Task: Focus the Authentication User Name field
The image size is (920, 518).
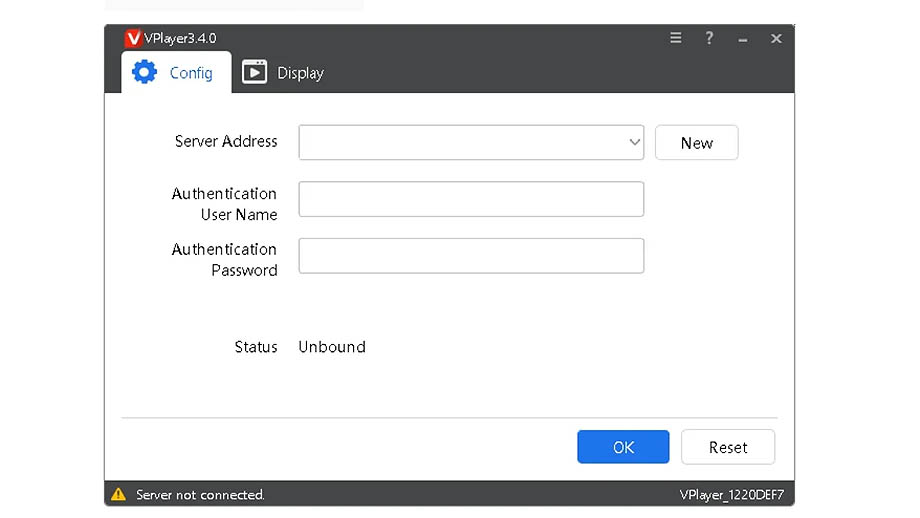Action: point(471,199)
